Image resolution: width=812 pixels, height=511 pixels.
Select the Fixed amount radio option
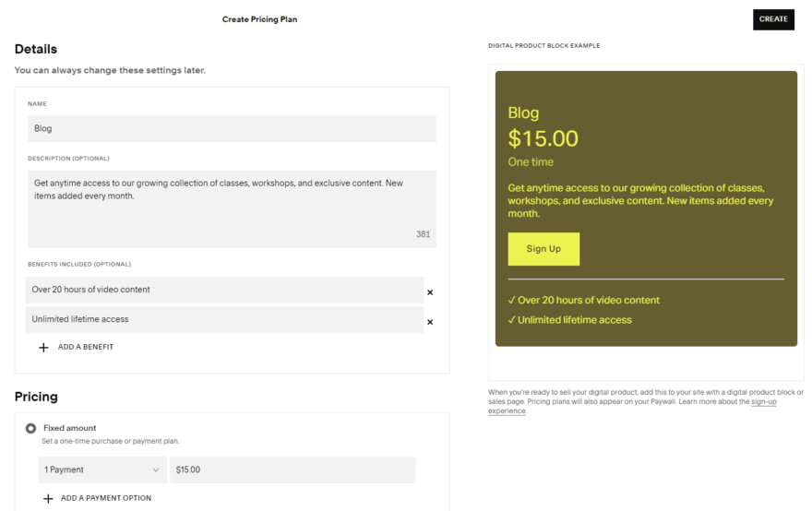pos(31,428)
